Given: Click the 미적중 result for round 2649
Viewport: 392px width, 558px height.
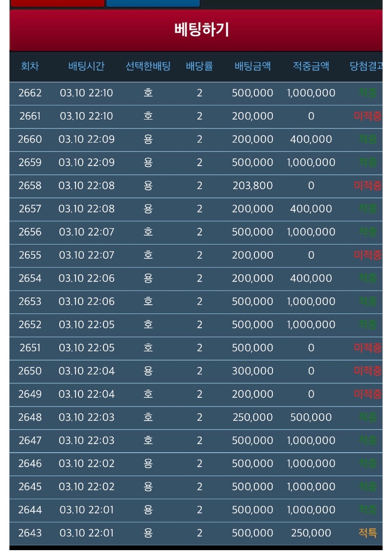Looking at the screenshot, I should pos(367,394).
